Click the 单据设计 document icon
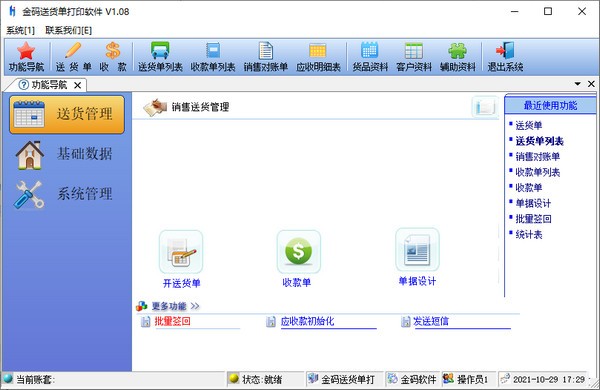 click(x=417, y=250)
